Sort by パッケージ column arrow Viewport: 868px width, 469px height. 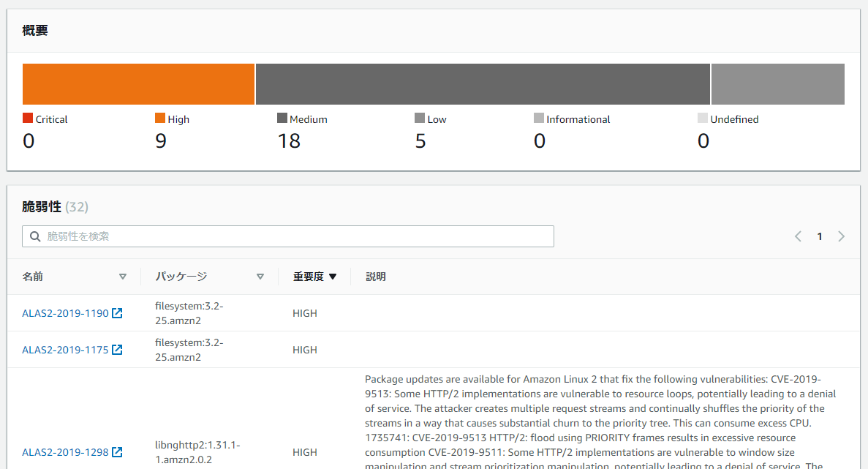tap(260, 277)
